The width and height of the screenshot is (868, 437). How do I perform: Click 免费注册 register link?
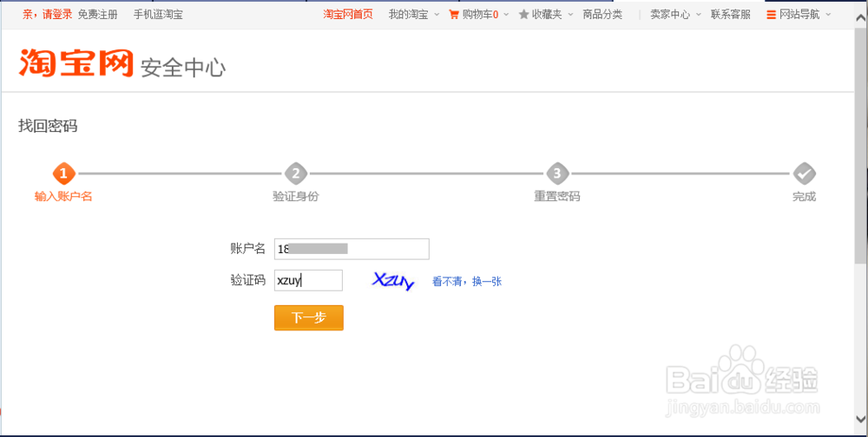click(x=97, y=15)
